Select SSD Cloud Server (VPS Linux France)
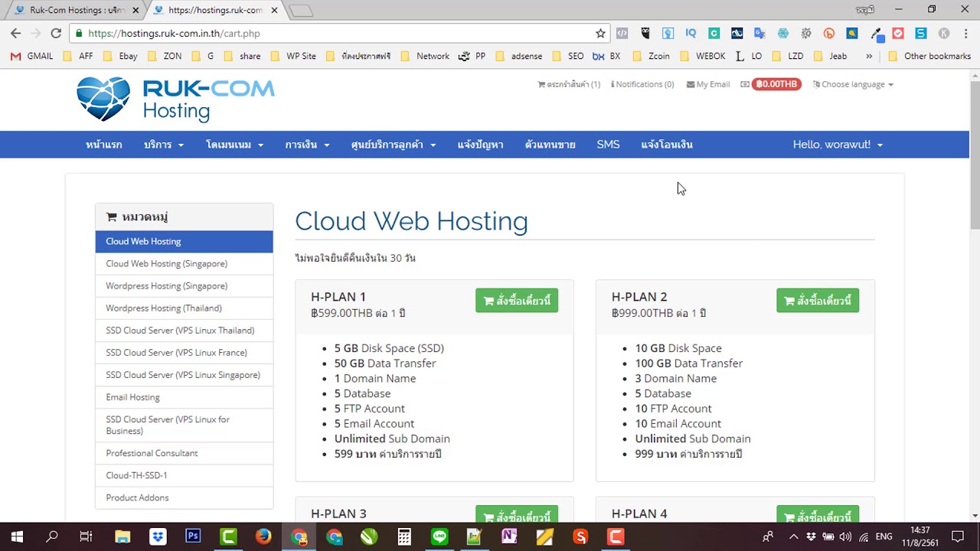980x551 pixels. click(x=184, y=353)
